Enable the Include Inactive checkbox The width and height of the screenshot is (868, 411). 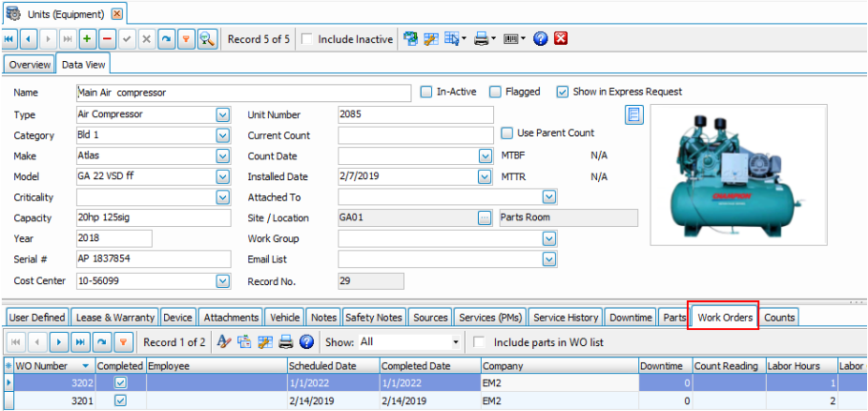pyautogui.click(x=307, y=39)
